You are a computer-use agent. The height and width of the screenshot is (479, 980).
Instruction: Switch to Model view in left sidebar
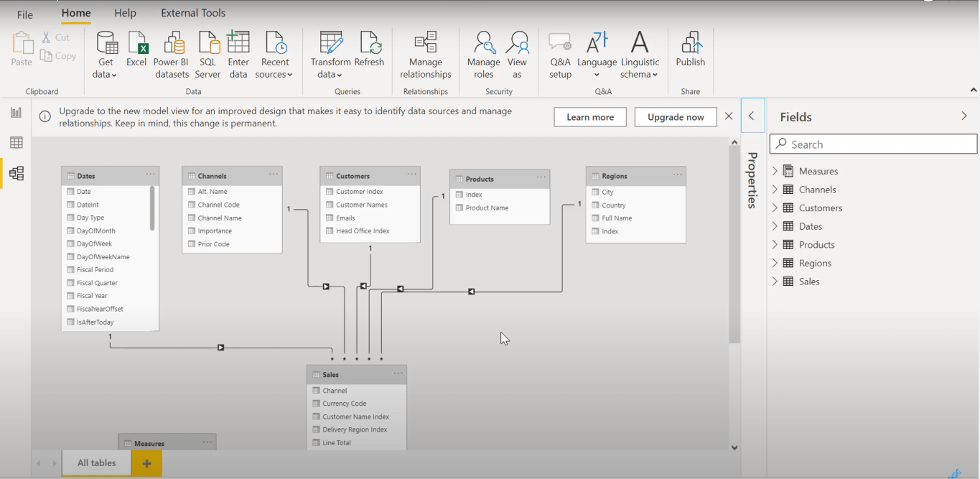coord(17,173)
